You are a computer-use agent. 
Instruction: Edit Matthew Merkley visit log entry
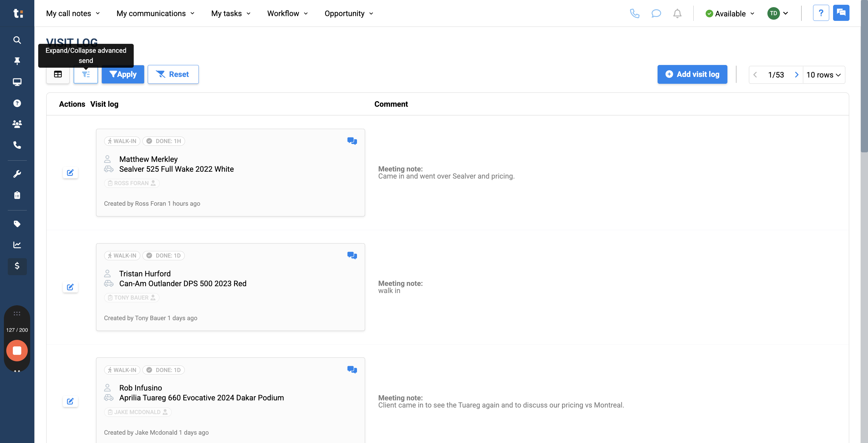[x=70, y=173]
